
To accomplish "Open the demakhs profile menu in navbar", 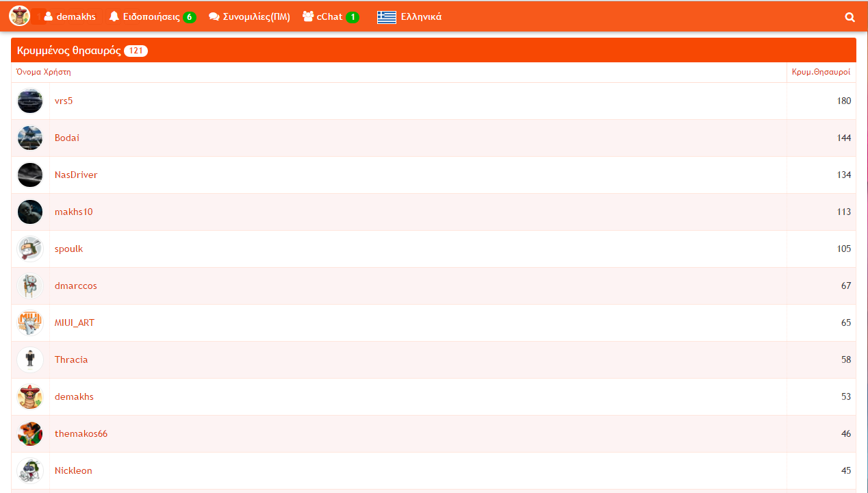I will [x=70, y=16].
